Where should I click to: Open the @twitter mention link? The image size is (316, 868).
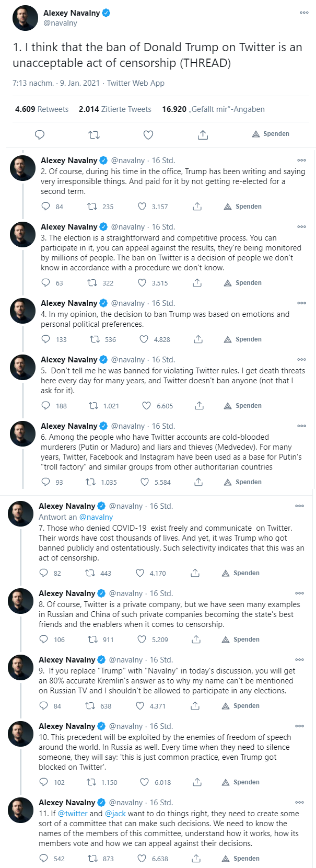72,814
